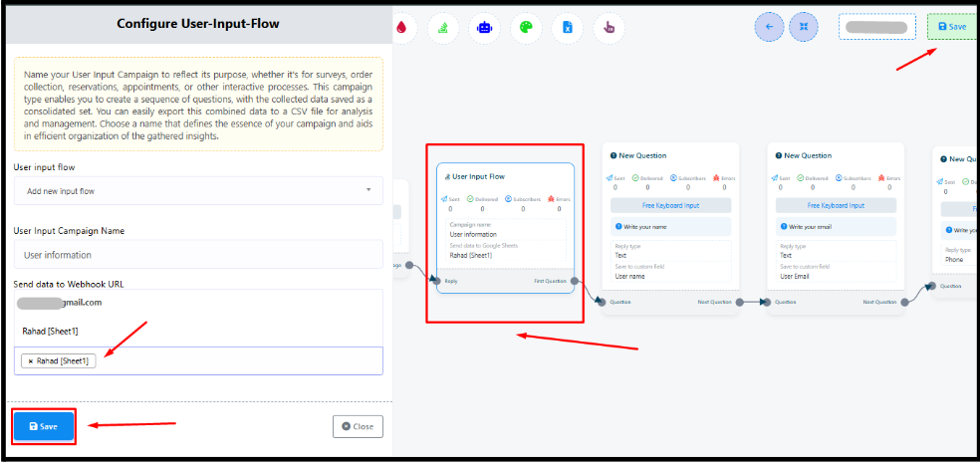Select Rahad [Sheet1] option in the list

click(51, 330)
